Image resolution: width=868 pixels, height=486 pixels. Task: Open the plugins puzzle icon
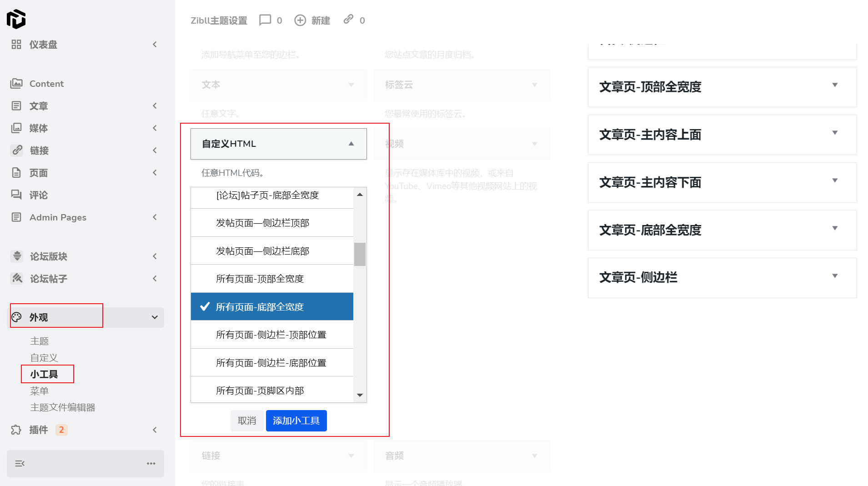point(16,430)
